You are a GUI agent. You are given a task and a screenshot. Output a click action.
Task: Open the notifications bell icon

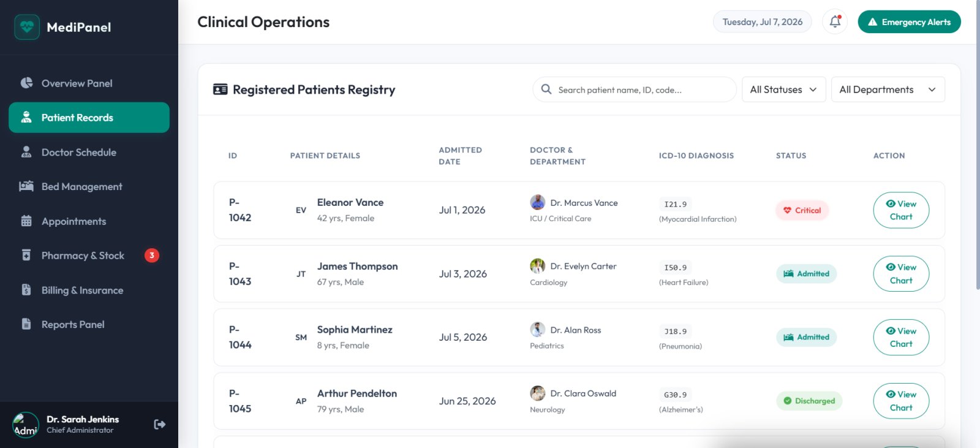click(x=835, y=22)
